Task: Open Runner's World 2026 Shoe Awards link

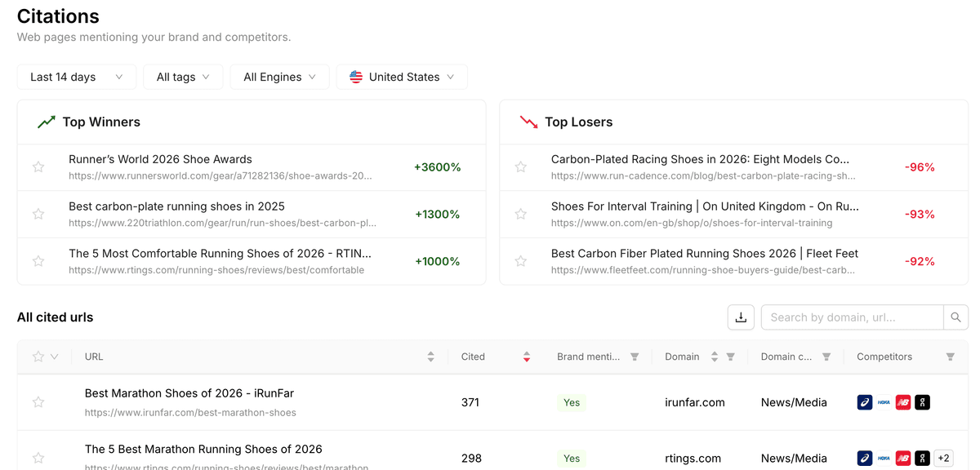Action: [160, 159]
